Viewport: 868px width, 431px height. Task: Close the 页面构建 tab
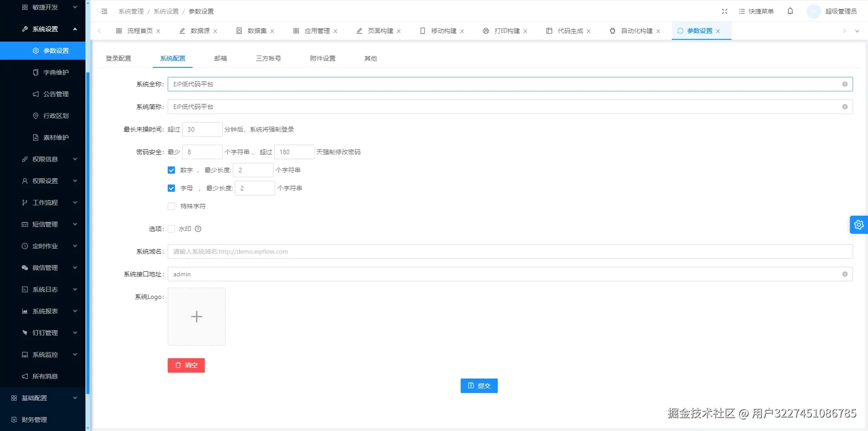click(x=399, y=31)
